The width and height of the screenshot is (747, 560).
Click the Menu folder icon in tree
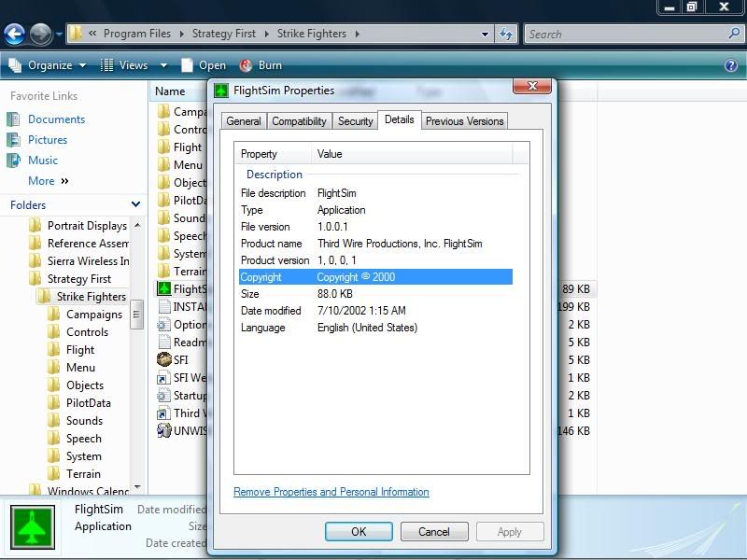(54, 367)
